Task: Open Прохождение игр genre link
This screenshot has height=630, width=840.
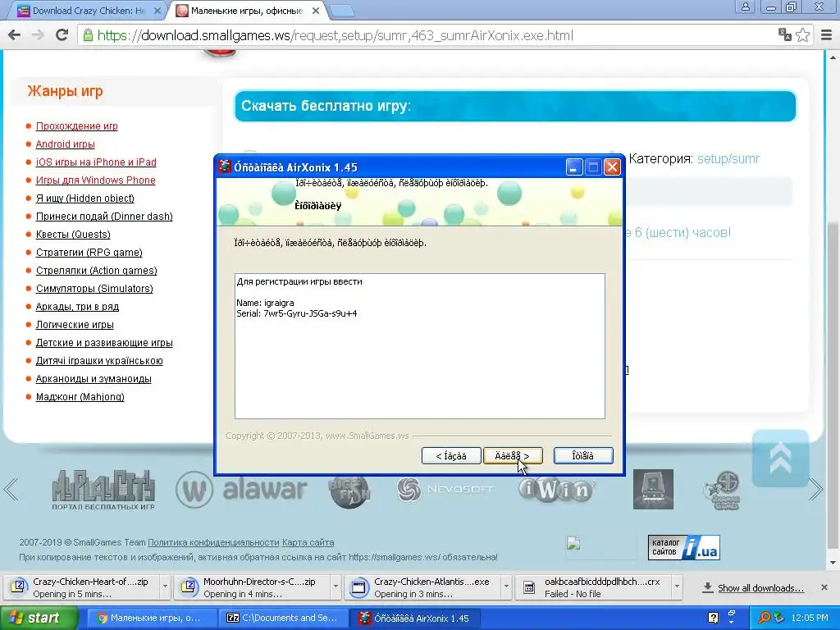Action: pyautogui.click(x=76, y=126)
